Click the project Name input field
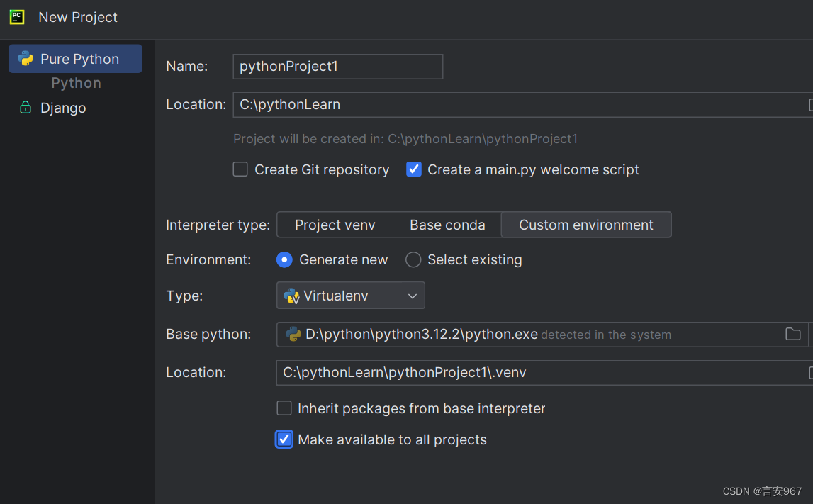 (x=337, y=67)
